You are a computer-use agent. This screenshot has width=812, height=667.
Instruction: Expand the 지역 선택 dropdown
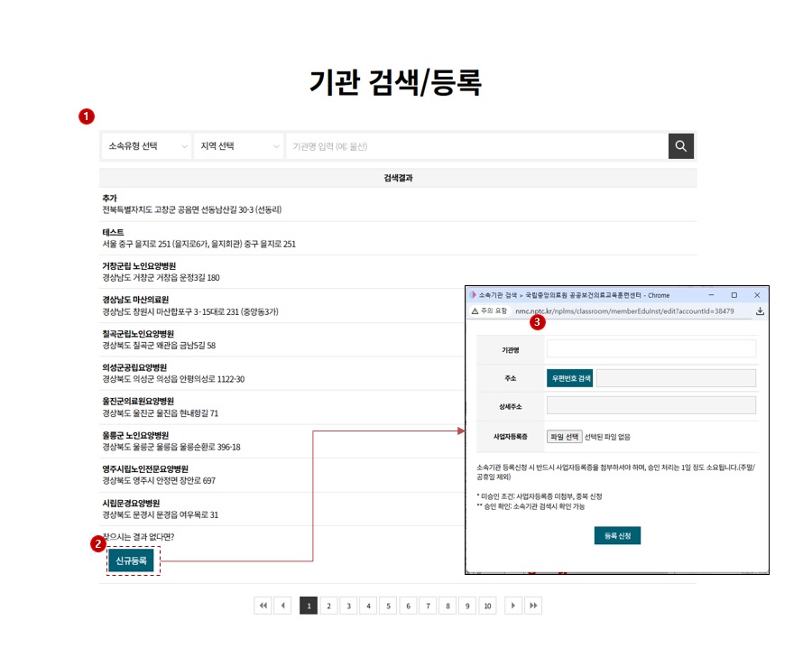pos(239,146)
